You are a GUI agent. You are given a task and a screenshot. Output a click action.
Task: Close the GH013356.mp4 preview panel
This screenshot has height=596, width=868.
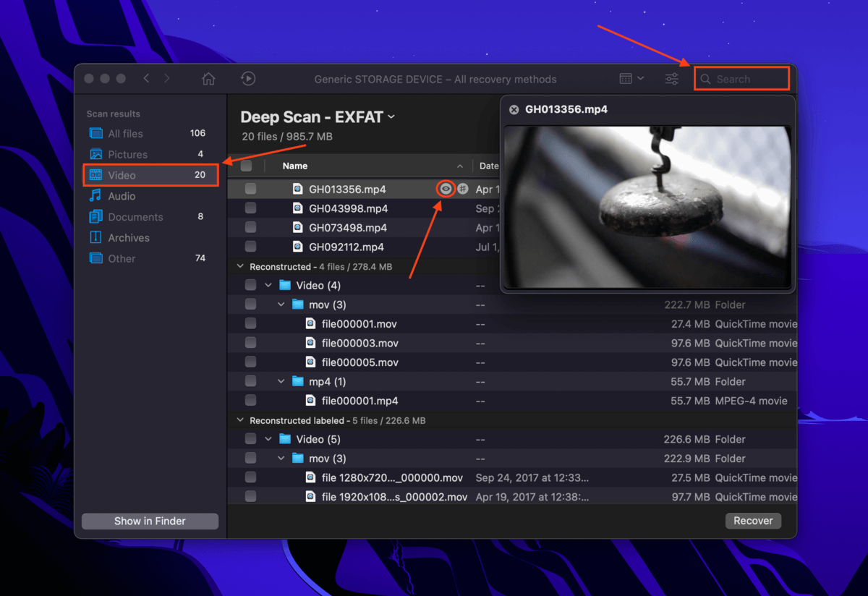tap(514, 110)
